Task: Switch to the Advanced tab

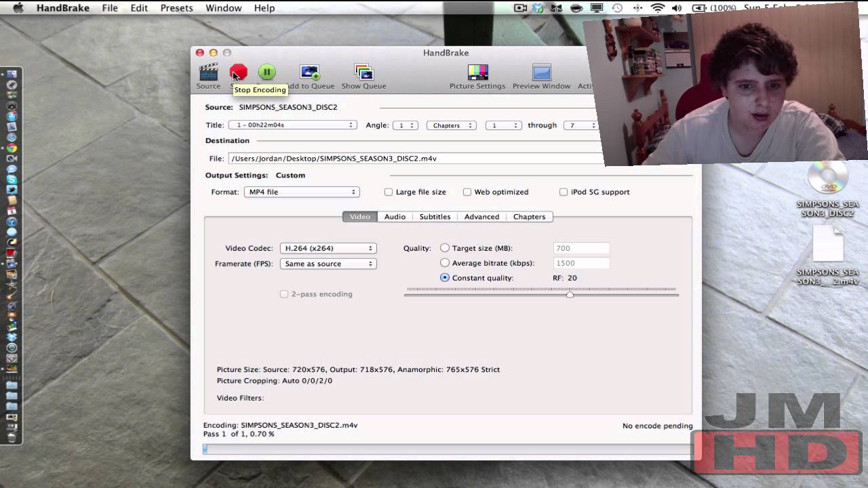Action: point(481,217)
